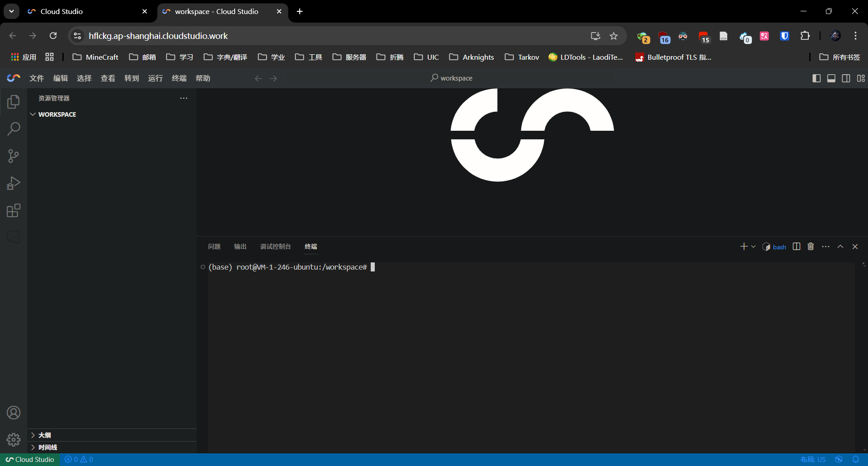Image resolution: width=868 pixels, height=466 pixels.
Task: Open the 所有书签 (All Bookmarks) folder
Action: click(840, 57)
